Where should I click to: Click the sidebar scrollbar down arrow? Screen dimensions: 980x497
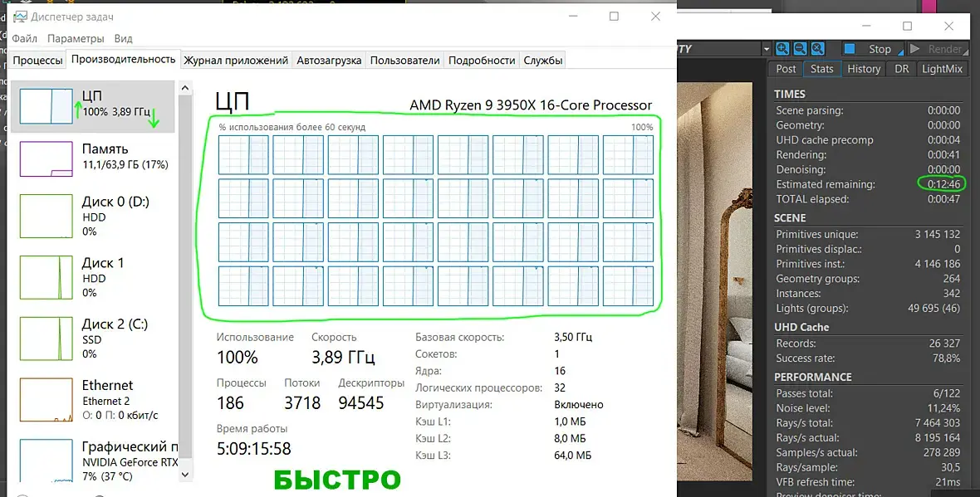click(185, 475)
